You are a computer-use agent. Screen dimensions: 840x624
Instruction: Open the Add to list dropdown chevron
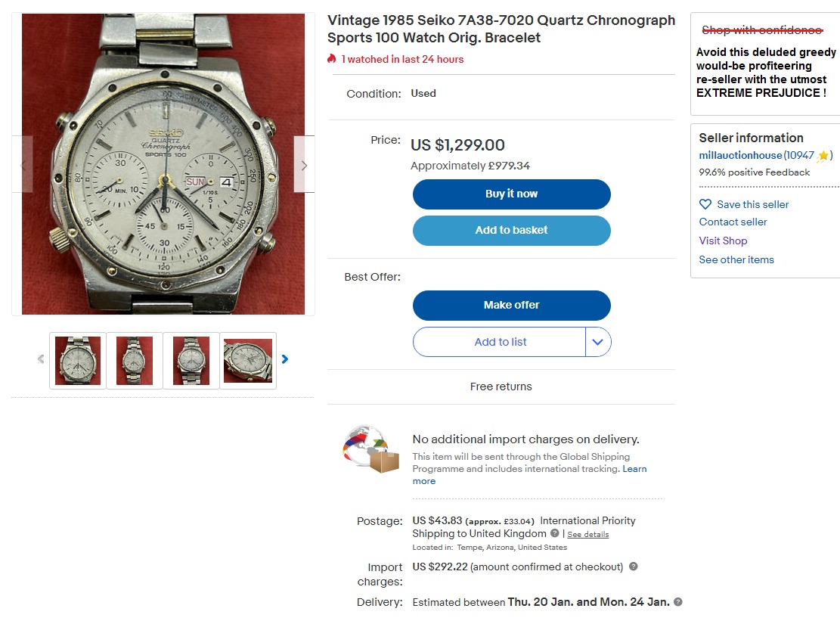[598, 342]
